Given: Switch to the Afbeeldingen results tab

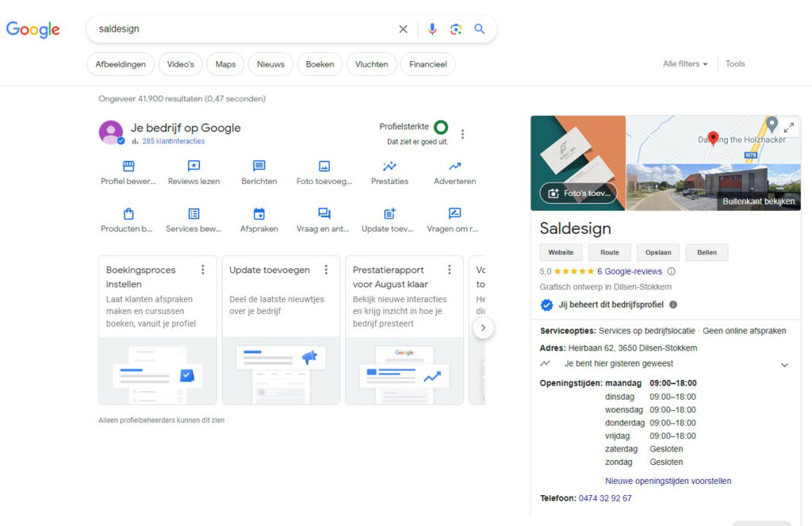Looking at the screenshot, I should click(121, 64).
